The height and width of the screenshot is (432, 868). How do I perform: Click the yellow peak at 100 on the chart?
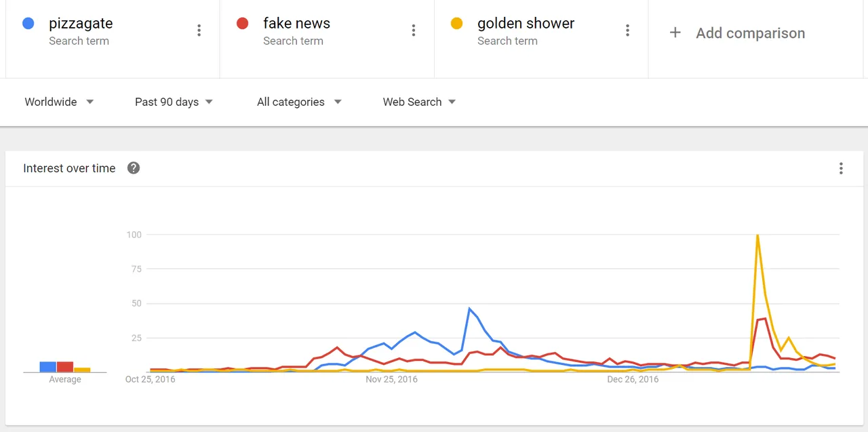757,235
